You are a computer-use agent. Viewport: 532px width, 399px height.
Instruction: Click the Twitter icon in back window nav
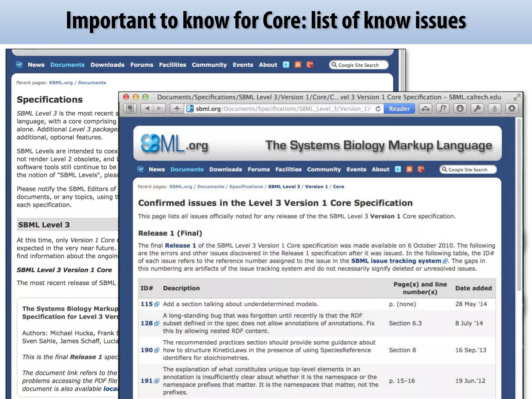[286, 65]
